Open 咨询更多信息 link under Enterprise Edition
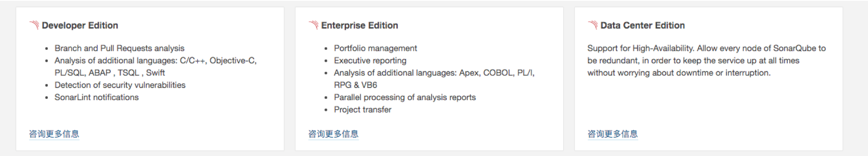The width and height of the screenshot is (868, 156). [x=333, y=134]
